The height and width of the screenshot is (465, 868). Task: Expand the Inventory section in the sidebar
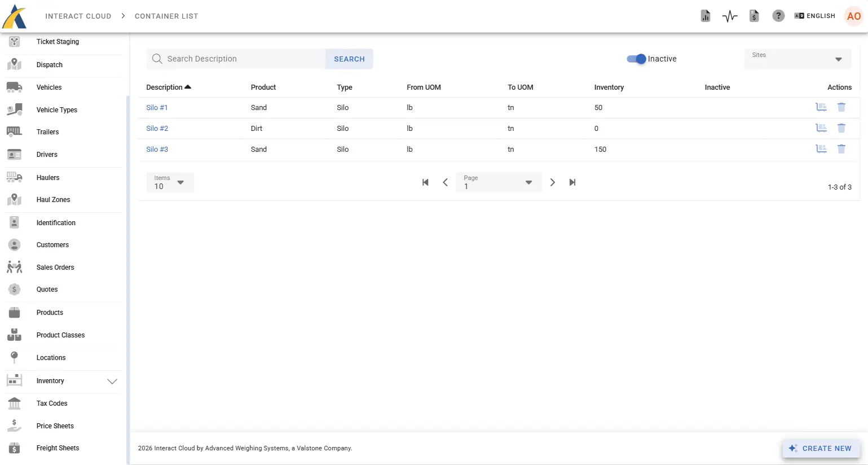pyautogui.click(x=112, y=381)
